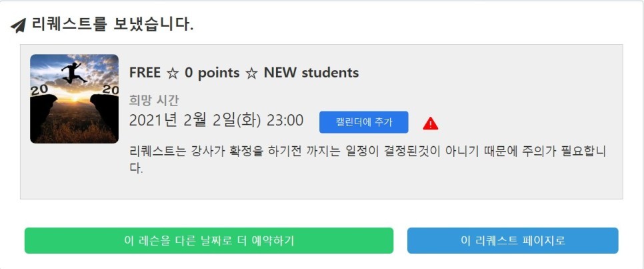This screenshot has width=644, height=269.
Task: Click the red warning triangle icon
Action: 431,123
